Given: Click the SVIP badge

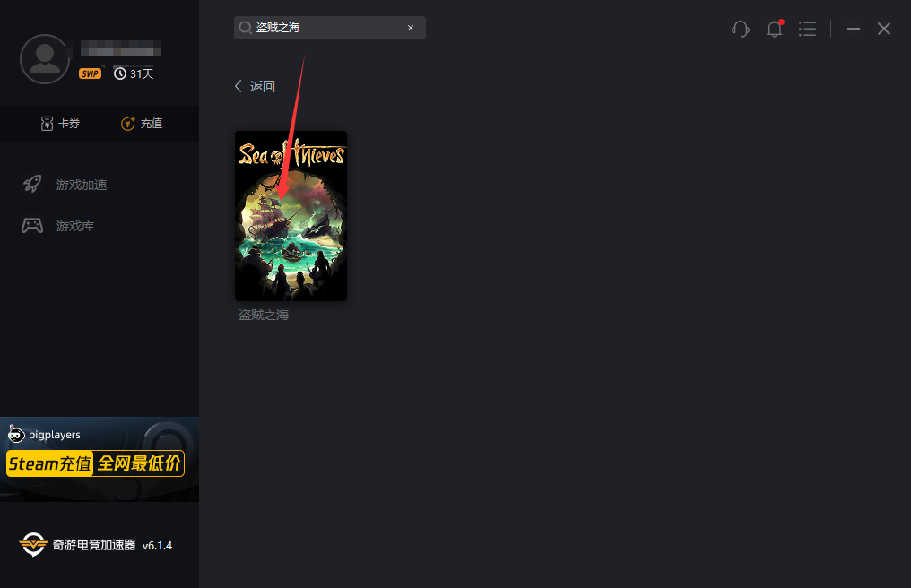Looking at the screenshot, I should tap(90, 73).
